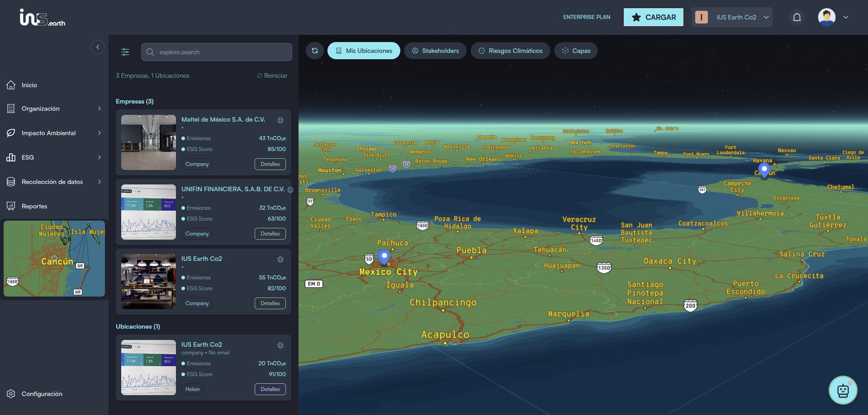This screenshot has width=868, height=415.
Task: Click the globe icon on IUS Earth Co2 company card
Action: [280, 259]
